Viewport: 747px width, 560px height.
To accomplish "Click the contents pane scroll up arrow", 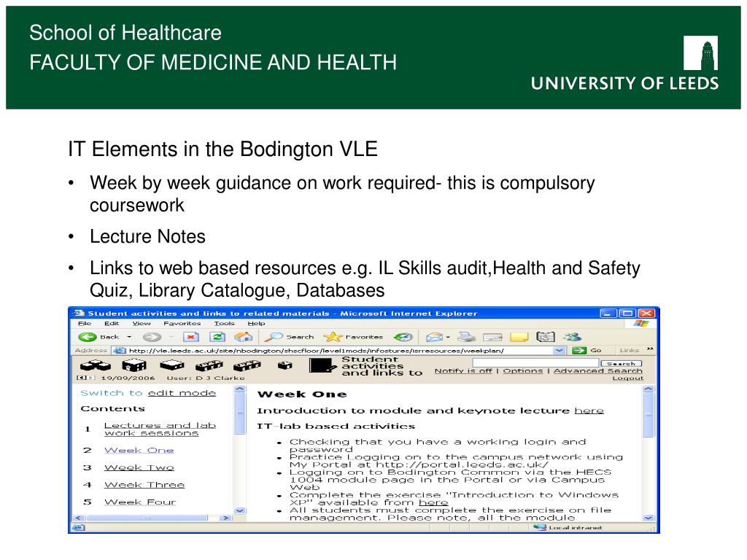I will (239, 389).
